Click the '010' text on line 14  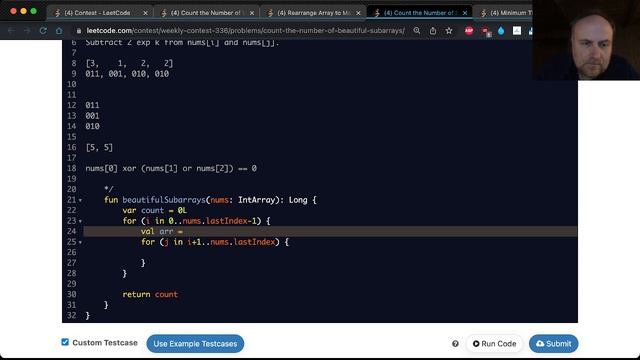coord(92,127)
